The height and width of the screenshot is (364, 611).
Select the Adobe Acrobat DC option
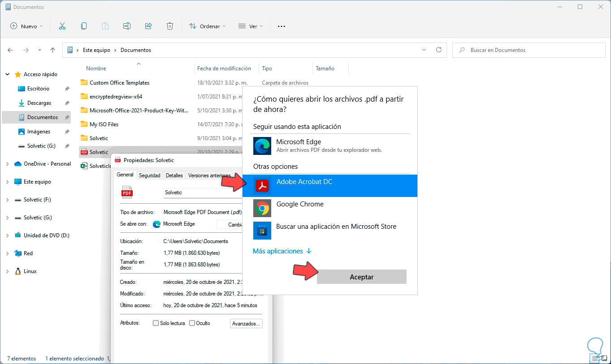pyautogui.click(x=330, y=186)
